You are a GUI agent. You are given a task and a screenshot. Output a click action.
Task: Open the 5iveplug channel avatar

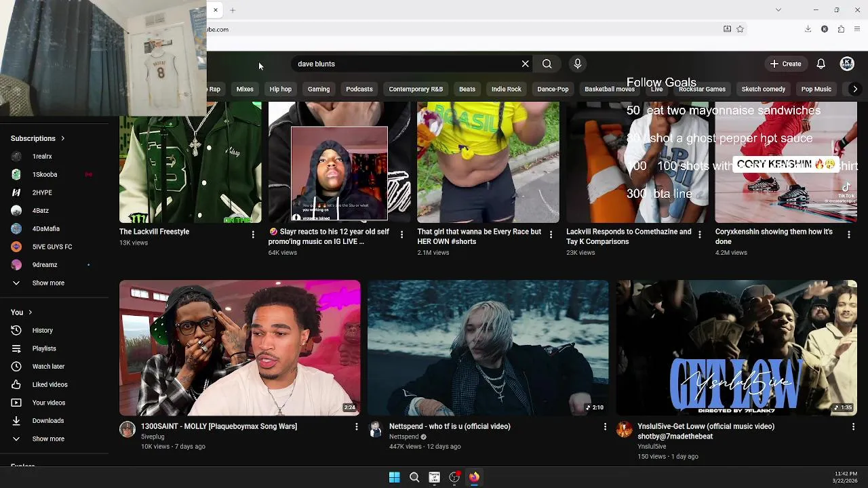[127, 429]
